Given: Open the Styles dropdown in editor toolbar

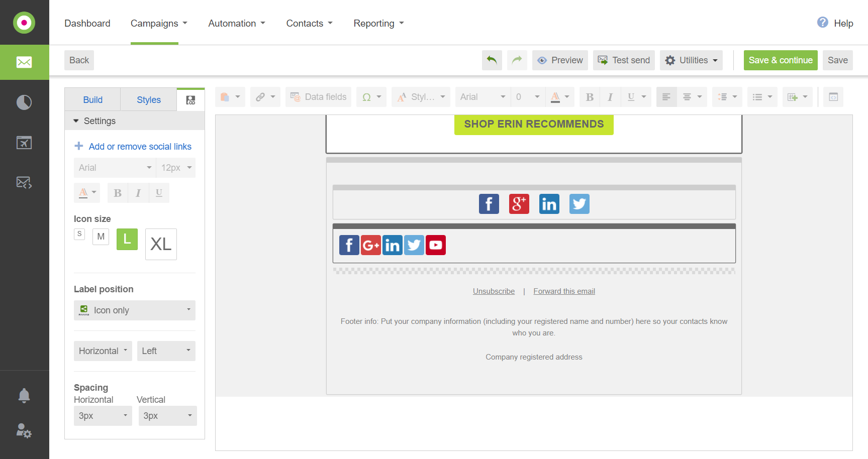Looking at the screenshot, I should pyautogui.click(x=421, y=97).
